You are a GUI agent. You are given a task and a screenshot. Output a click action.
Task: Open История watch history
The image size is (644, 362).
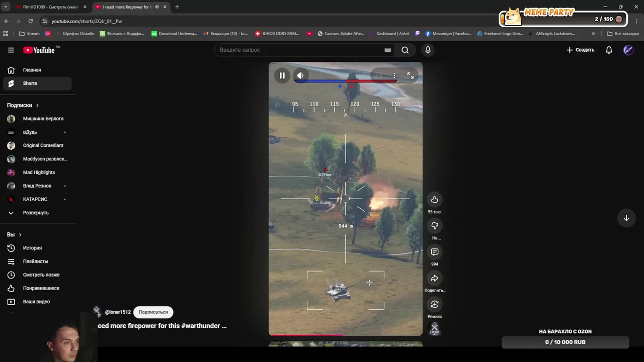(37, 248)
